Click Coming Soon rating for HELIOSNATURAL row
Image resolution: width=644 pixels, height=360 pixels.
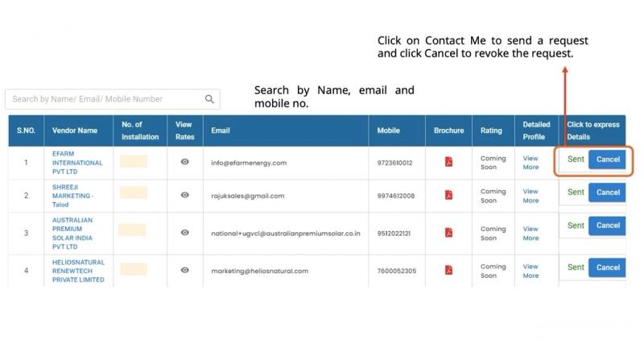(493, 271)
